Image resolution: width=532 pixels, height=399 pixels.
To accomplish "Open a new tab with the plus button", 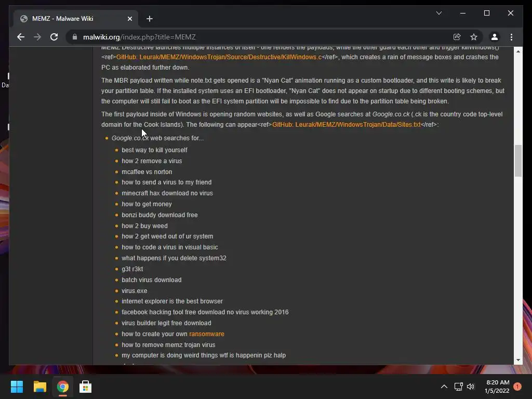I will pyautogui.click(x=150, y=19).
